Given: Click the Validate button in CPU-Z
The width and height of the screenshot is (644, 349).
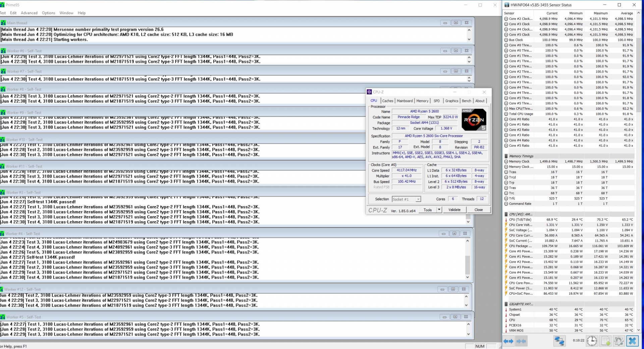Looking at the screenshot, I should click(x=454, y=210).
